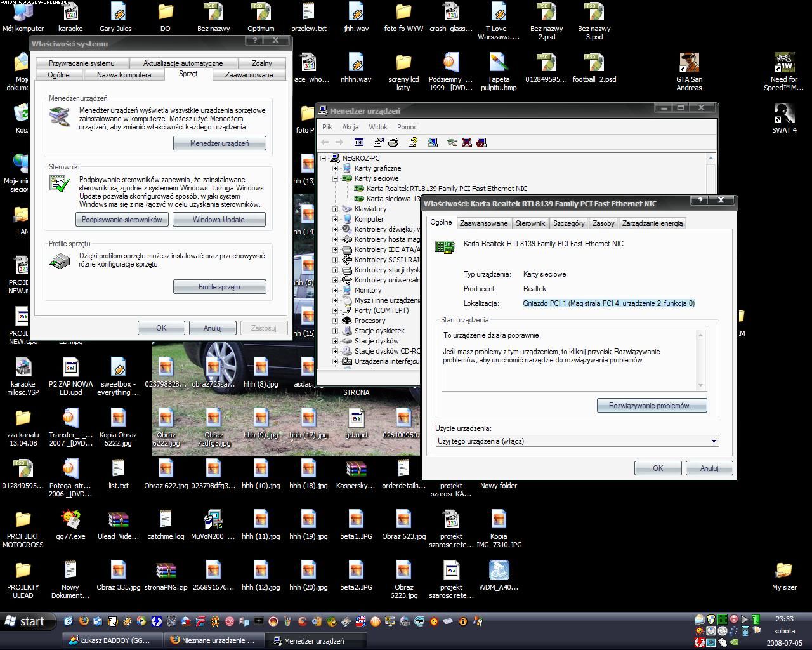Click the Rozwiązywanie problemów button
Screen dimensions: 812x650
pyautogui.click(x=652, y=406)
